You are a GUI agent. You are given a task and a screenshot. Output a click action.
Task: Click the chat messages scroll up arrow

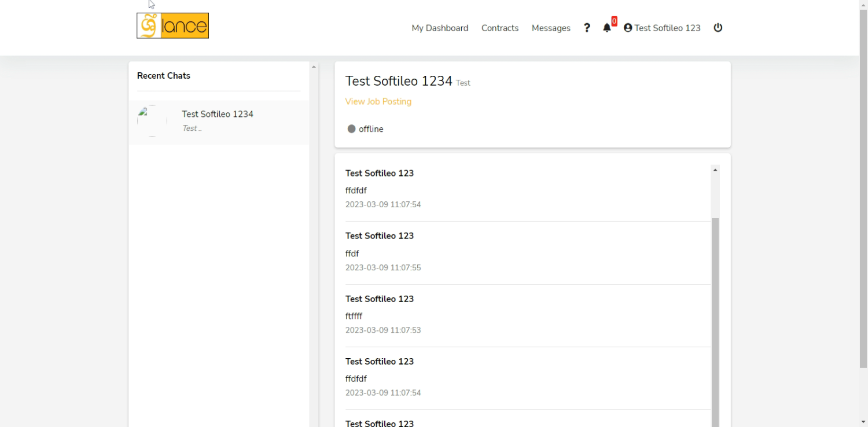715,170
